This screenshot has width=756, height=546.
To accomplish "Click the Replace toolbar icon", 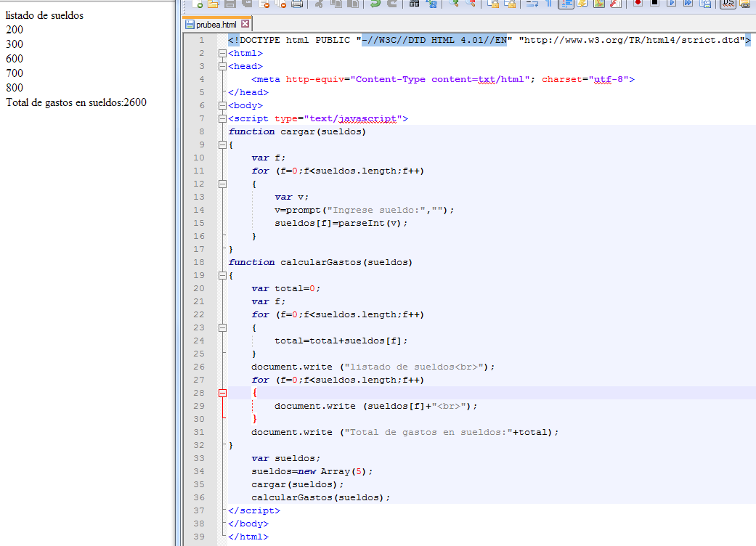I will [432, 4].
